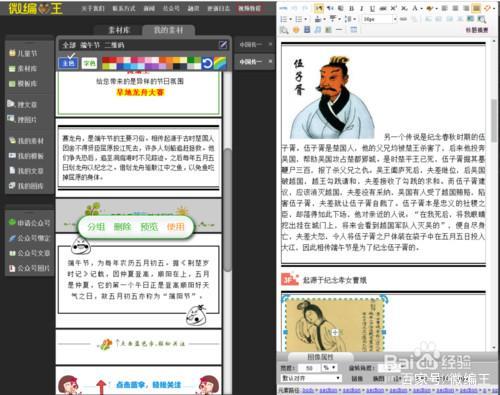Select the 端午节 category filter
Screen dimensions: 500x395
(90, 45)
